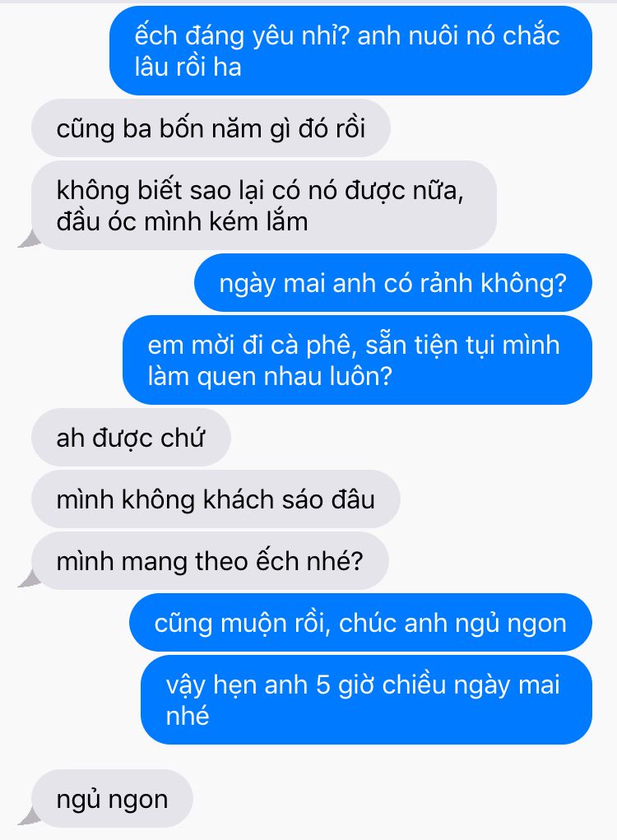Click the tail of 'mình mang theo ếch nhé?' bubble
The width and height of the screenshot is (617, 840).
[30, 578]
